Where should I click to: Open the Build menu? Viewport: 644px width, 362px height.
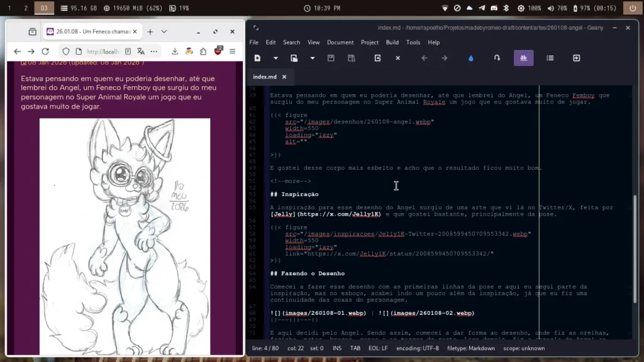point(392,42)
